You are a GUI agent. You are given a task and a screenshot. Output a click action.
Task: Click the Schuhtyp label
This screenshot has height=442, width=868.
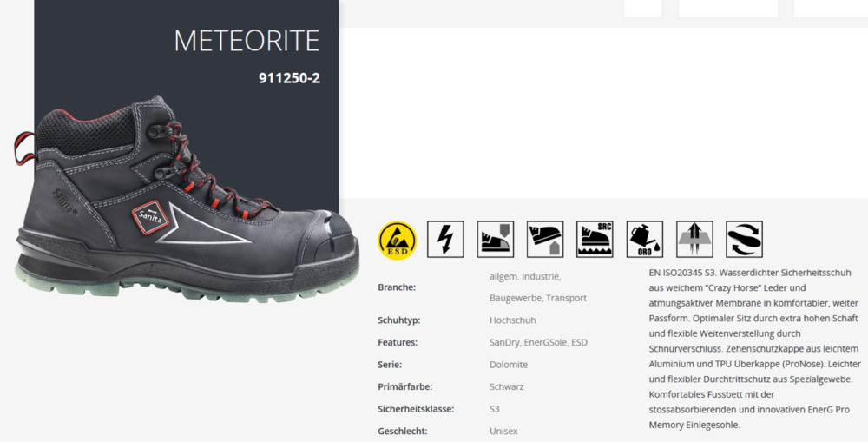tap(399, 320)
